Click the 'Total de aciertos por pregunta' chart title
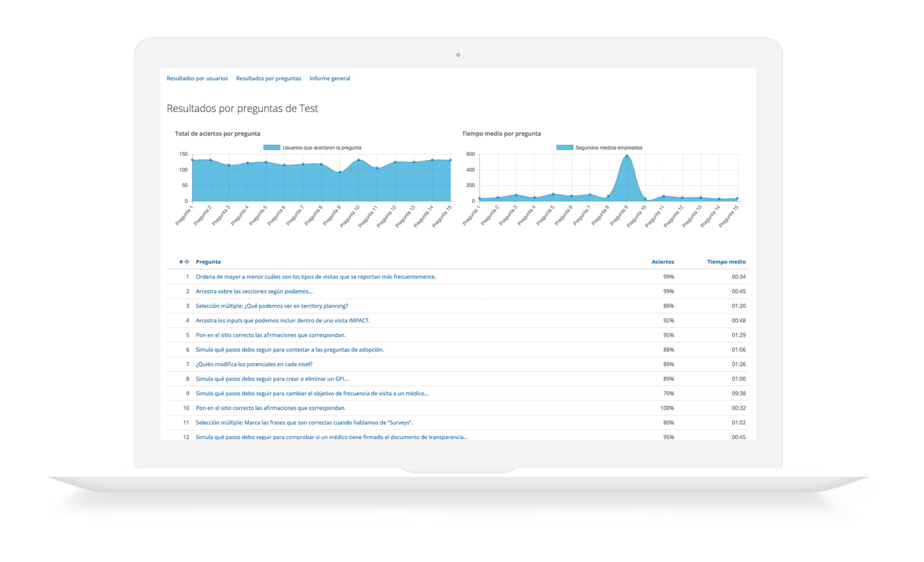 (218, 134)
